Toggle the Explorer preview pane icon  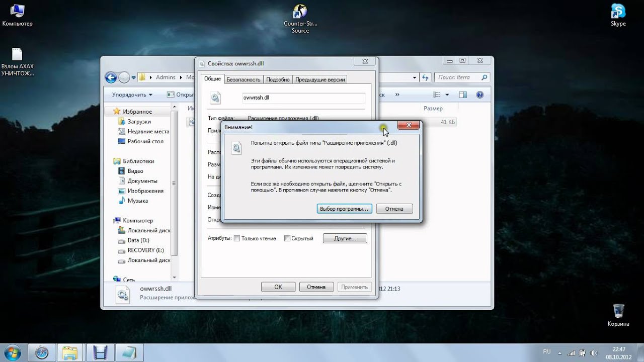463,95
